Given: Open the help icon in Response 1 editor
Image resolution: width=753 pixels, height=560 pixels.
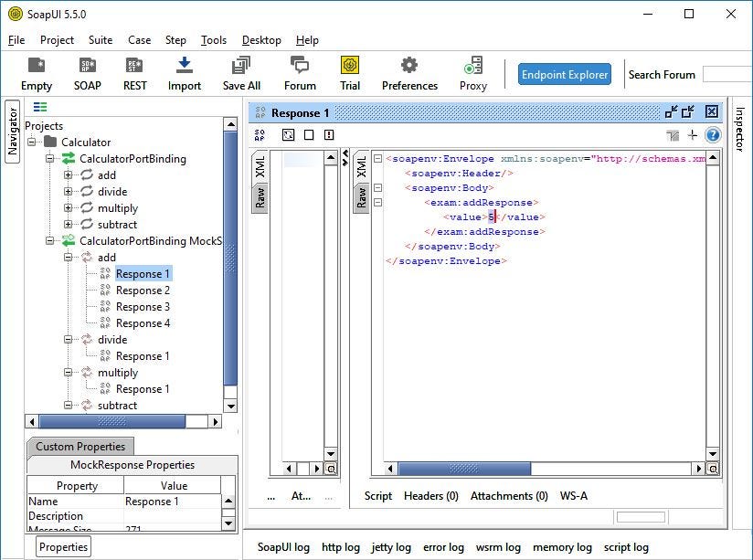Looking at the screenshot, I should pos(711,135).
